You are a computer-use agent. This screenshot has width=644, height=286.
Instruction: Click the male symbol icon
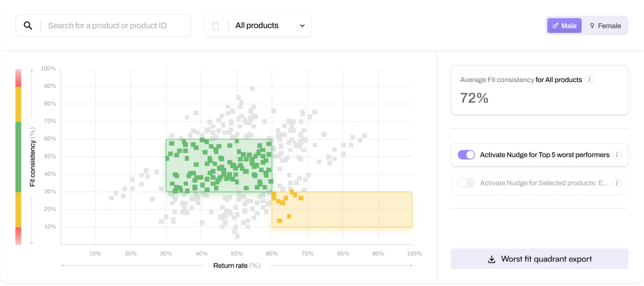pos(556,25)
